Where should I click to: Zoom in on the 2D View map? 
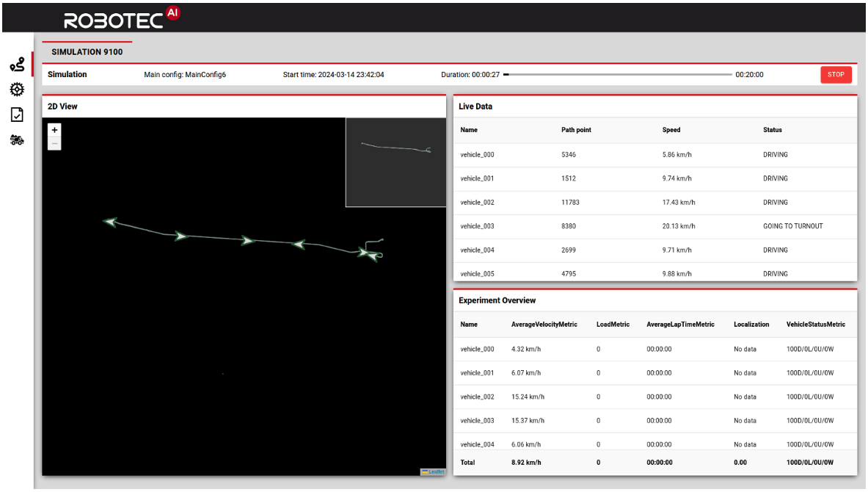coord(54,130)
